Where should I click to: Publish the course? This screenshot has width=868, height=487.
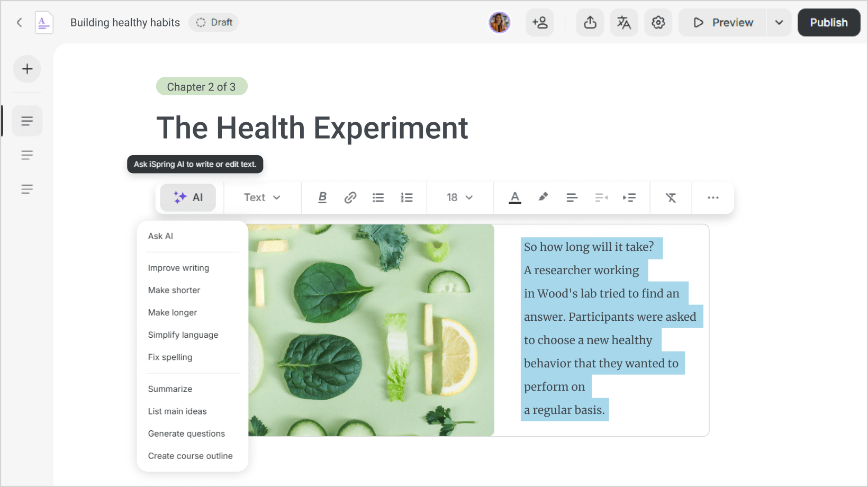(828, 22)
